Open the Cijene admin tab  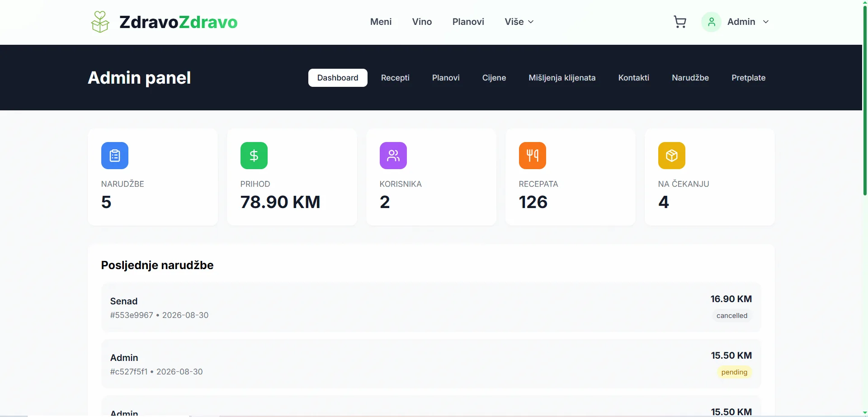[494, 78]
